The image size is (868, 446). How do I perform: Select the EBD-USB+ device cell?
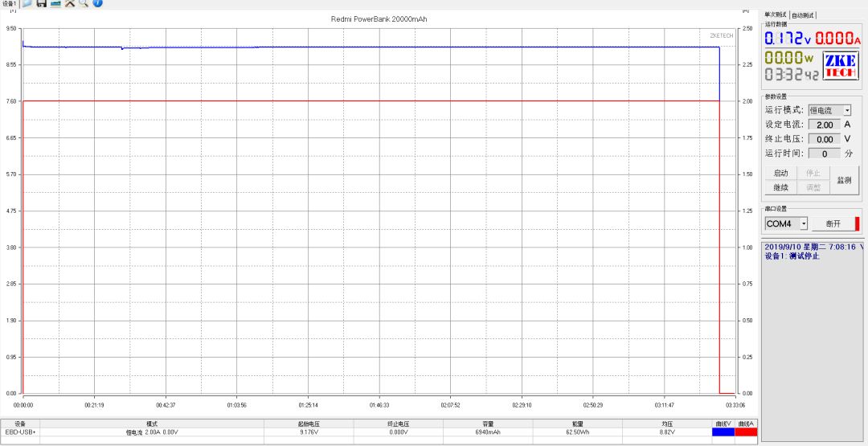click(x=20, y=432)
